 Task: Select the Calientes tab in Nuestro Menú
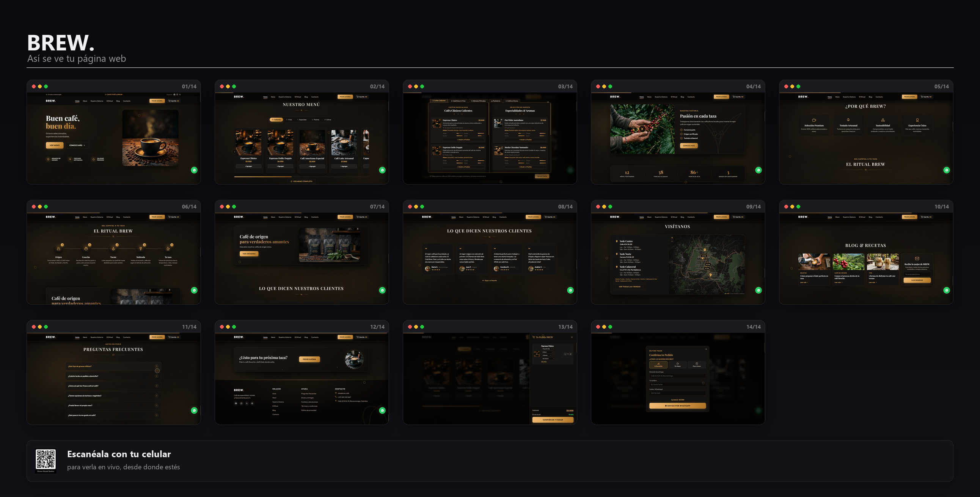pyautogui.click(x=276, y=119)
